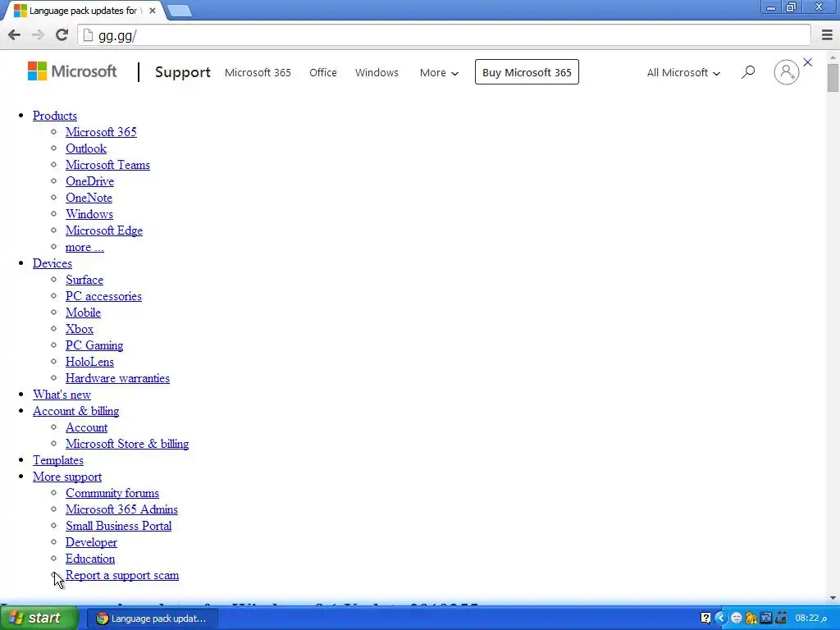Click the scrollbar down arrow
This screenshot has height=630, width=840.
[x=833, y=597]
